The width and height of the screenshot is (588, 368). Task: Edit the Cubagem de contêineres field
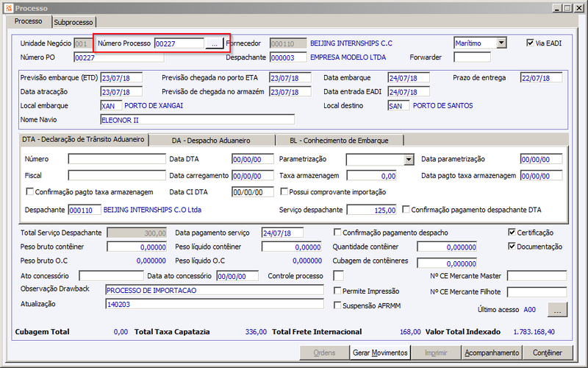447,263
